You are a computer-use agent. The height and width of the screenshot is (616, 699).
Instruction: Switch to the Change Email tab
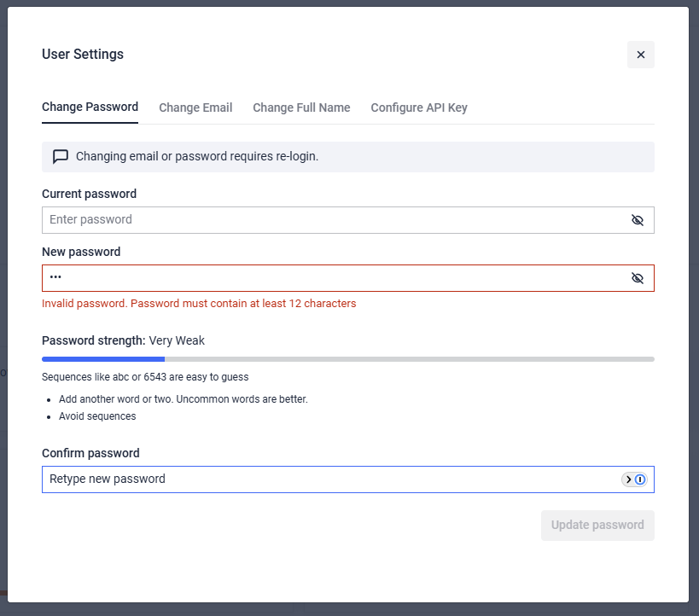pyautogui.click(x=195, y=108)
